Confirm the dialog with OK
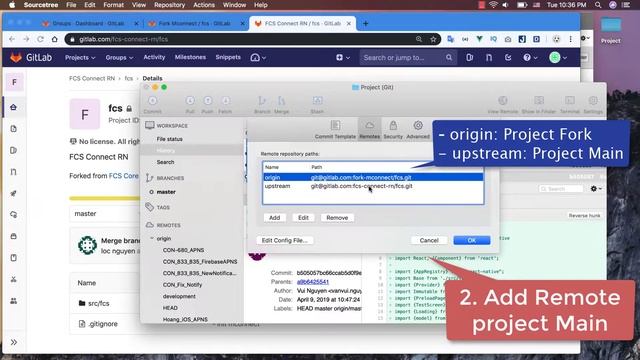The height and width of the screenshot is (360, 640). coord(471,240)
